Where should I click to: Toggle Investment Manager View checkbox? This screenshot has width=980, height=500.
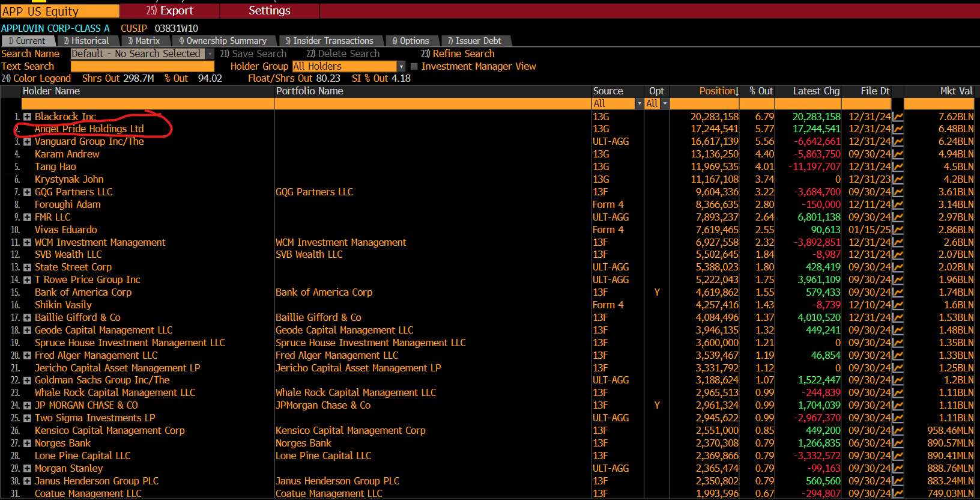click(x=414, y=67)
